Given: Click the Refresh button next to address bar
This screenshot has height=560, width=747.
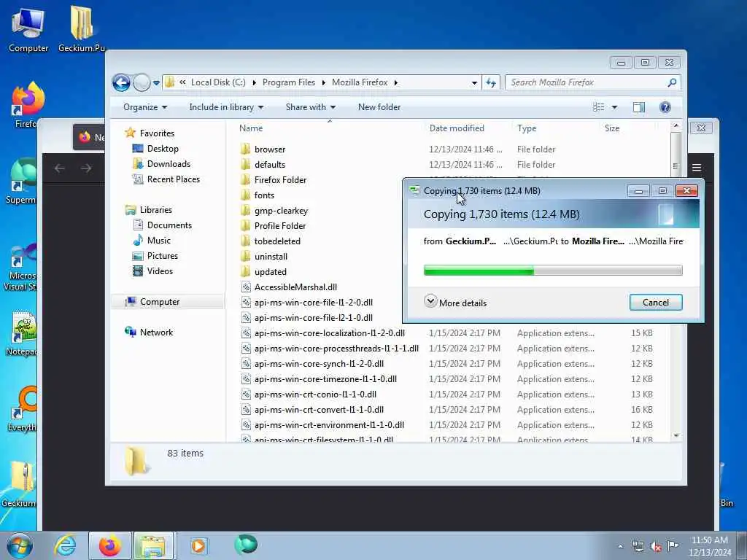Looking at the screenshot, I should point(491,82).
